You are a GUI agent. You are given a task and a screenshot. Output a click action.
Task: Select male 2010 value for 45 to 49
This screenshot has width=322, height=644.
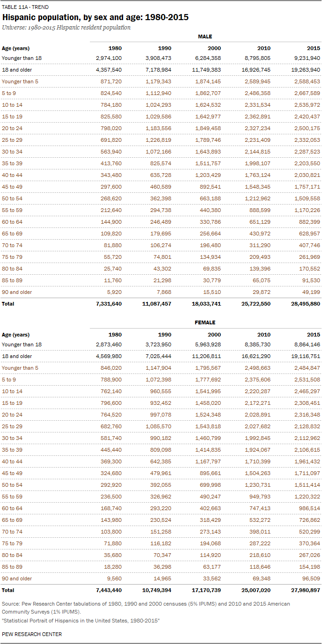pyautogui.click(x=257, y=187)
